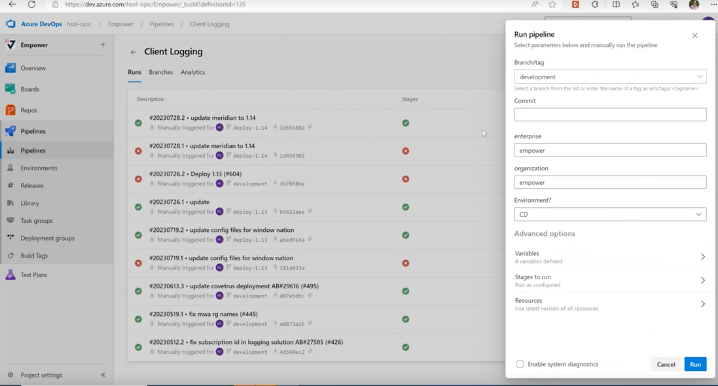Click Cancel in Run pipeline panel

click(x=666, y=364)
